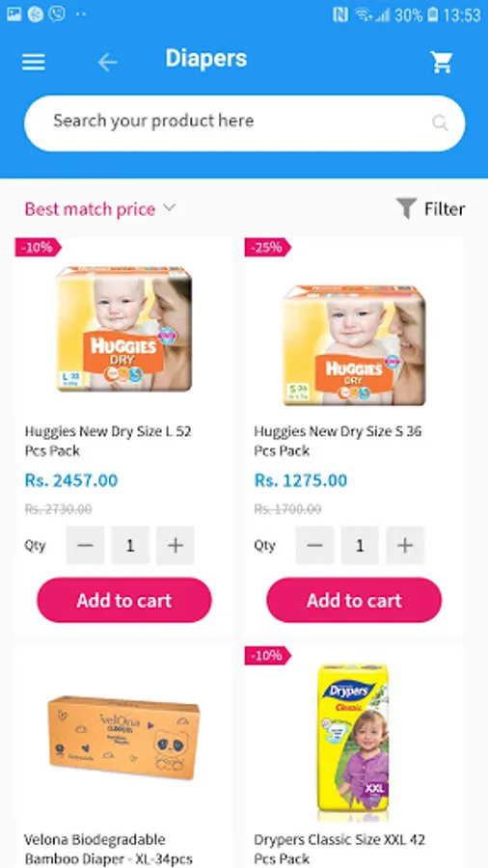The height and width of the screenshot is (868, 488).
Task: Add Huggies Size L 52 Pcs to cart
Action: pos(124,600)
